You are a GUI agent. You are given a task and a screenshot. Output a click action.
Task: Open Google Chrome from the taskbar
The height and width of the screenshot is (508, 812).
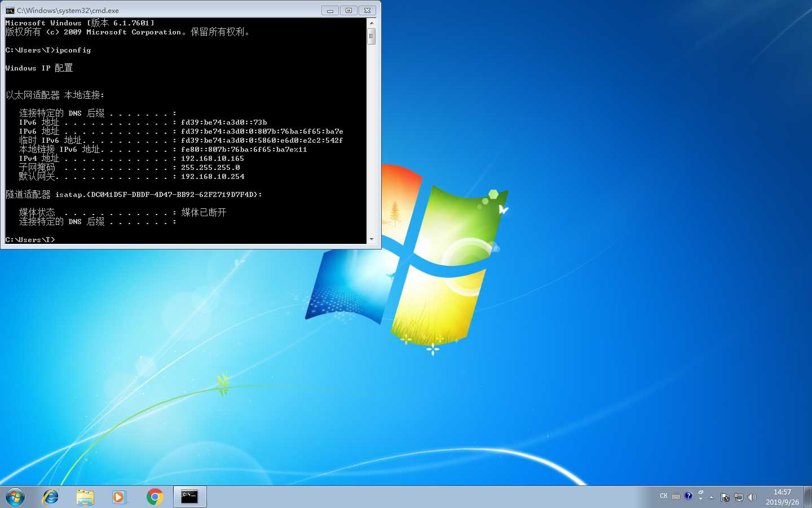pyautogui.click(x=155, y=497)
